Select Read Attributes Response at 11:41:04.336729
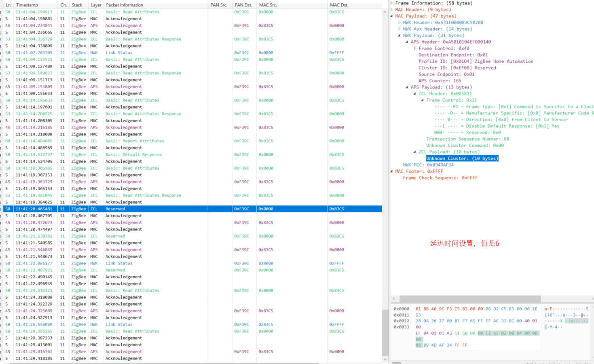The width and height of the screenshot is (594, 364). coord(192,39)
